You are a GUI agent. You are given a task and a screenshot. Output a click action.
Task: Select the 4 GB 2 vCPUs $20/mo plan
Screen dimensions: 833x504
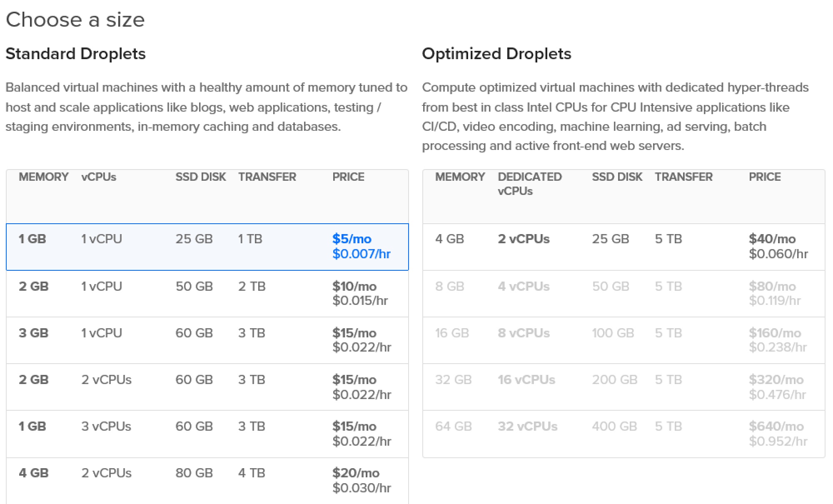pos(207,480)
